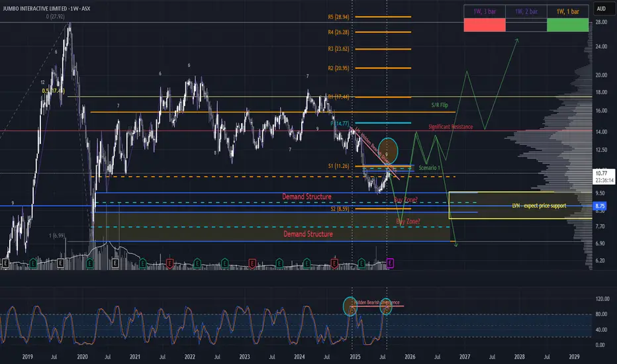Click the green earnings marker after Jul 2023
617x364 pixels.
(x=279, y=263)
